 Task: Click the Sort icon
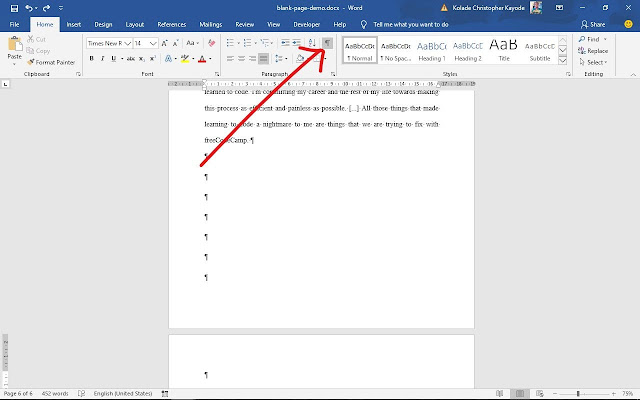(x=312, y=43)
